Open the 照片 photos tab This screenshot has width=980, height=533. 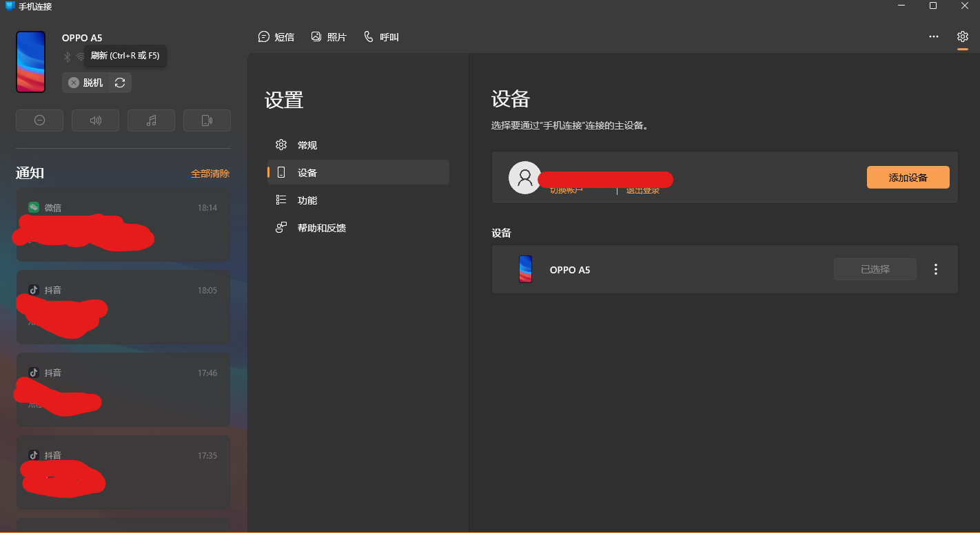pyautogui.click(x=329, y=36)
